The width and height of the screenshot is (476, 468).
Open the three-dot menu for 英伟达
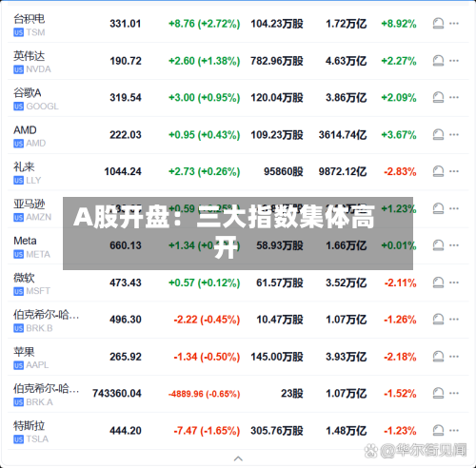tap(454, 61)
